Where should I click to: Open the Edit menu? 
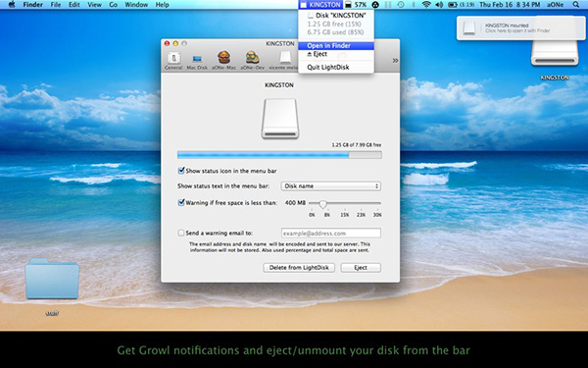coord(73,5)
